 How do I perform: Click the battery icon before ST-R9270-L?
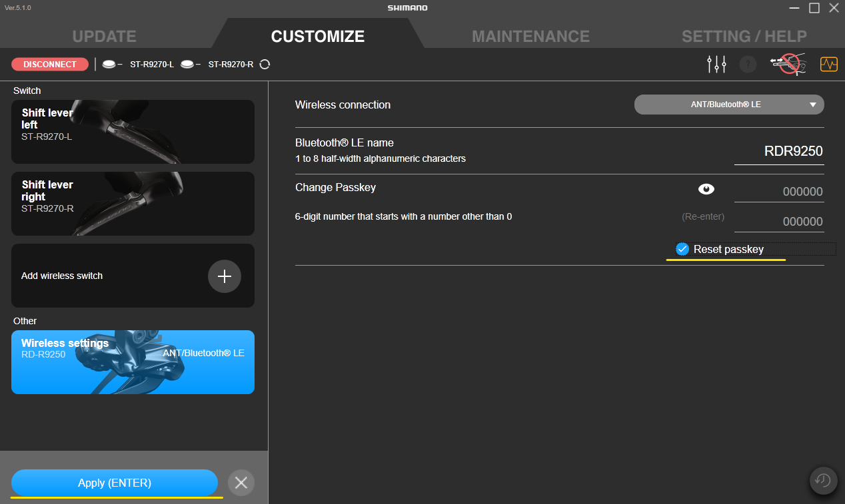pos(109,65)
